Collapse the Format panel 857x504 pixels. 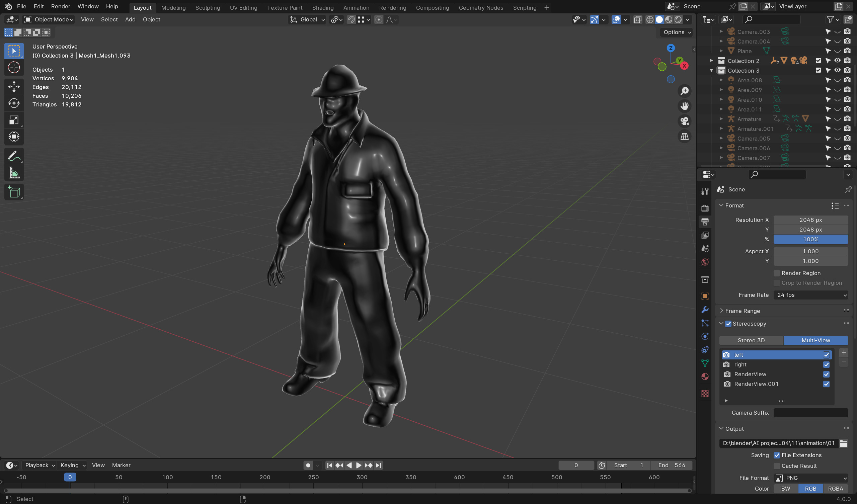[721, 205]
